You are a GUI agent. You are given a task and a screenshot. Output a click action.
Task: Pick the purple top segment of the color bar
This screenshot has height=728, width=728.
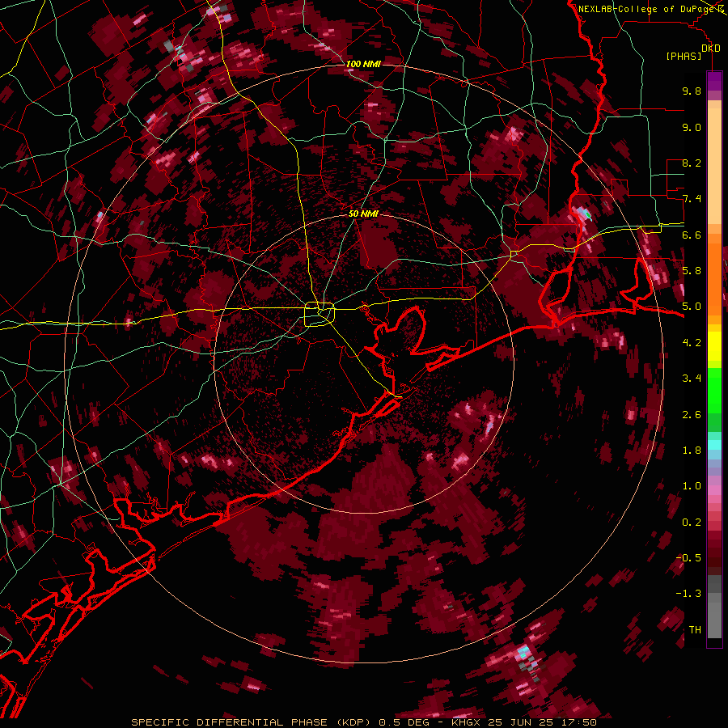tap(714, 81)
